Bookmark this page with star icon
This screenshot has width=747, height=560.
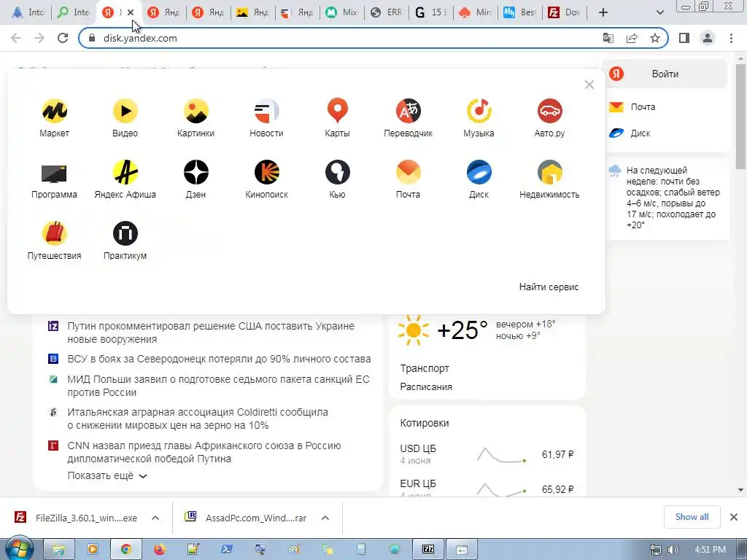click(655, 38)
